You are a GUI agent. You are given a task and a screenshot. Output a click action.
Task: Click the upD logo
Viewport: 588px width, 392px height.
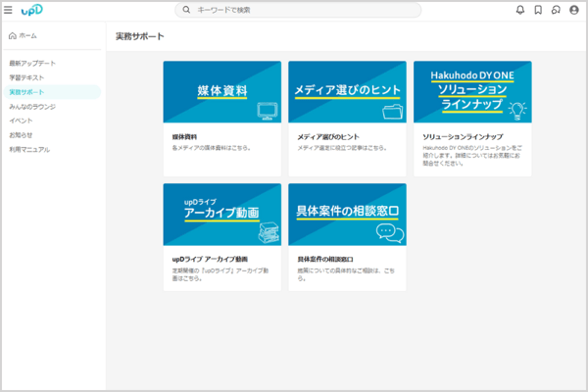[32, 10]
